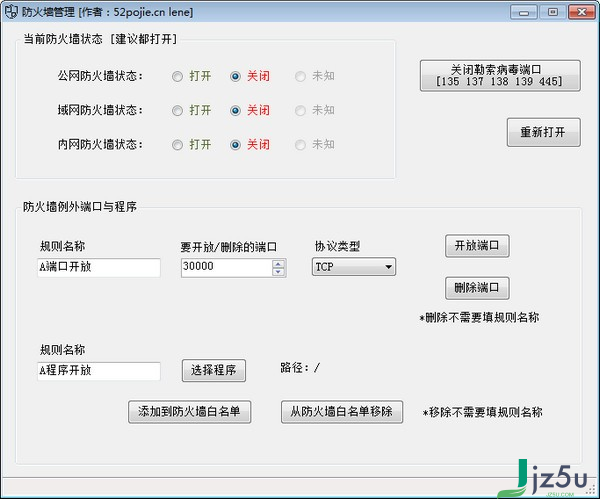Click the 路径: / text label

(x=300, y=368)
